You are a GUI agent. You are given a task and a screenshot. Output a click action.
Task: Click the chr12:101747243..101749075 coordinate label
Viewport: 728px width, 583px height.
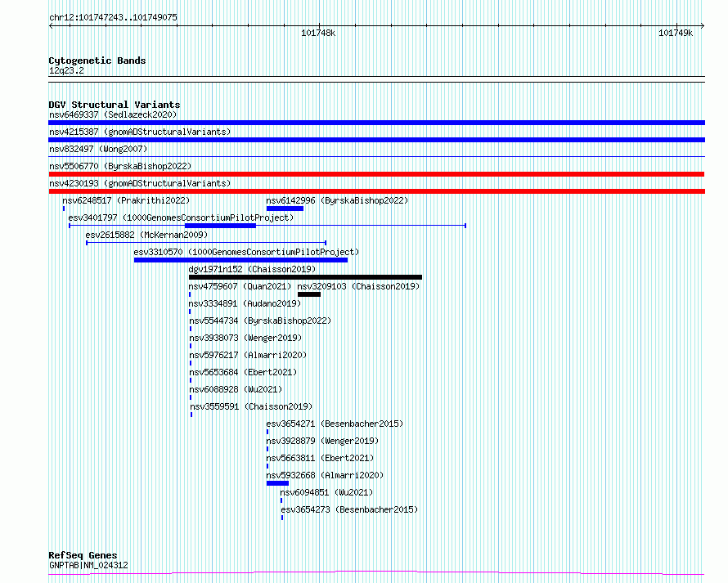[113, 18]
